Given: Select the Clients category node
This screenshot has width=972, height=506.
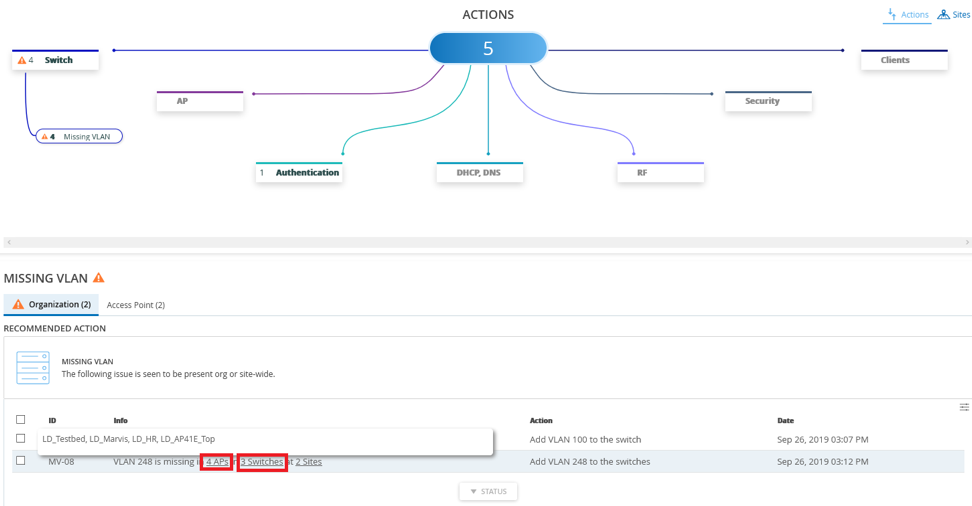Looking at the screenshot, I should (x=904, y=60).
